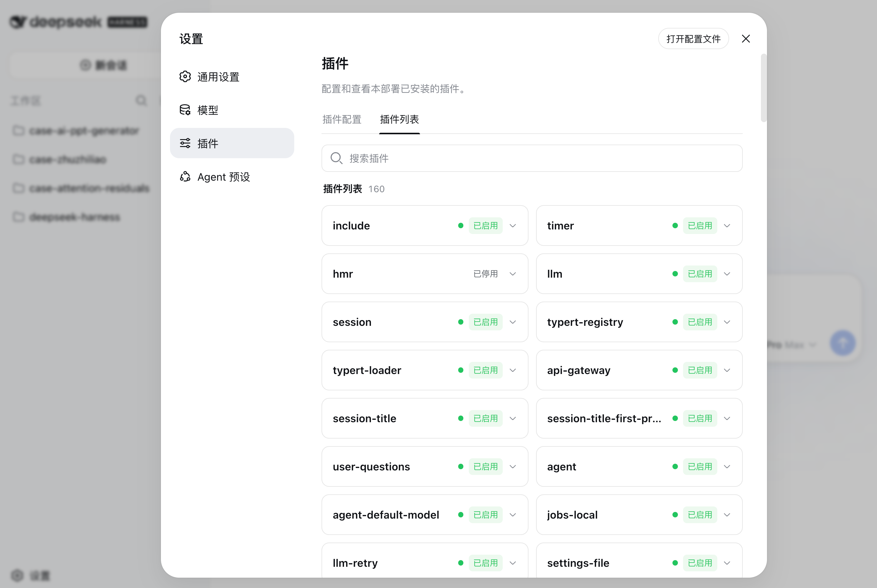Expand the typert-loader plugin card
Screen dimensions: 877x588
[x=512, y=370]
